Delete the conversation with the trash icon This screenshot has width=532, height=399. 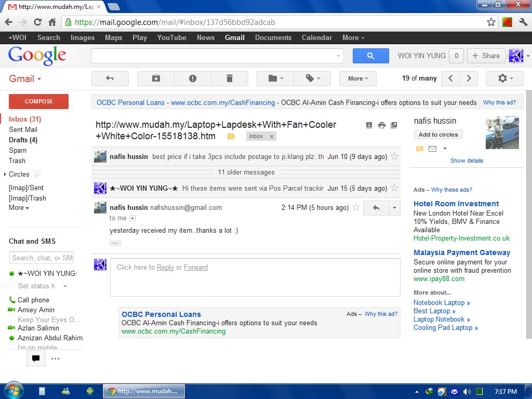(x=230, y=78)
